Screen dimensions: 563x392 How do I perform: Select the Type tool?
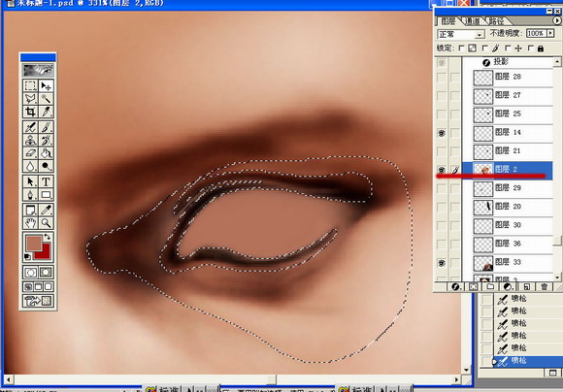(x=46, y=181)
